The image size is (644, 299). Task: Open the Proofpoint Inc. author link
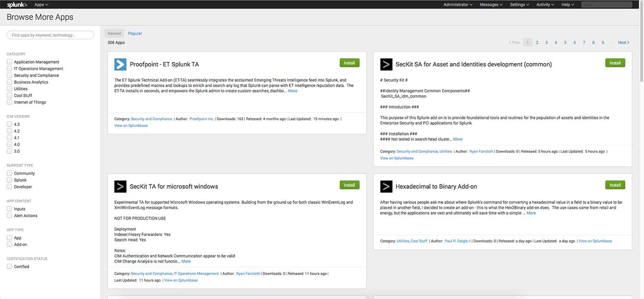click(x=202, y=119)
